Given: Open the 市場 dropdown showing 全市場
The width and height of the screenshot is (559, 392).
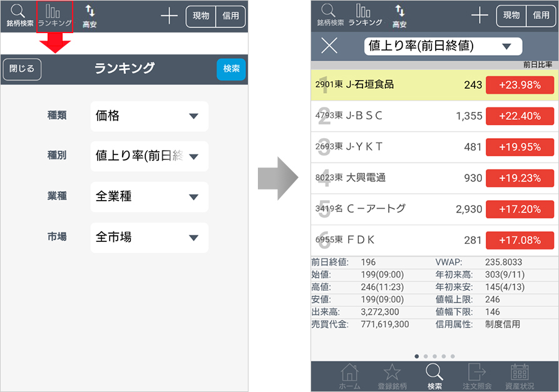Looking at the screenshot, I should pos(149,238).
